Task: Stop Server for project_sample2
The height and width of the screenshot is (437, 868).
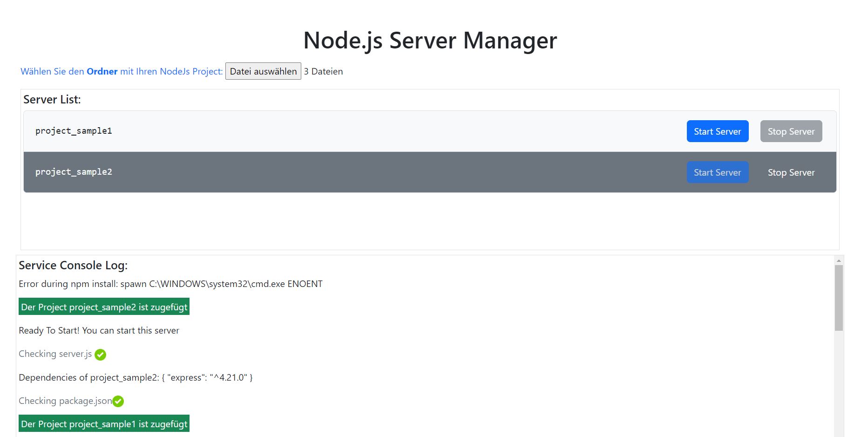Action: pos(791,172)
